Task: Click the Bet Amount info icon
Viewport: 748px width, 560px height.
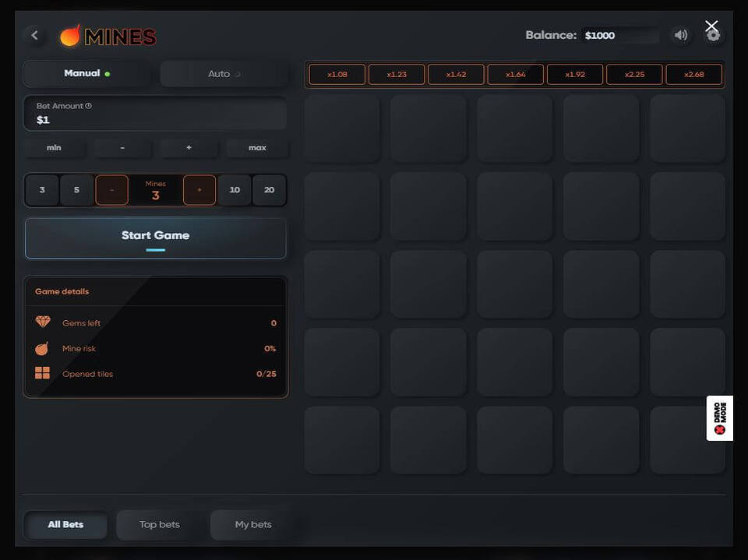Action: tap(89, 106)
